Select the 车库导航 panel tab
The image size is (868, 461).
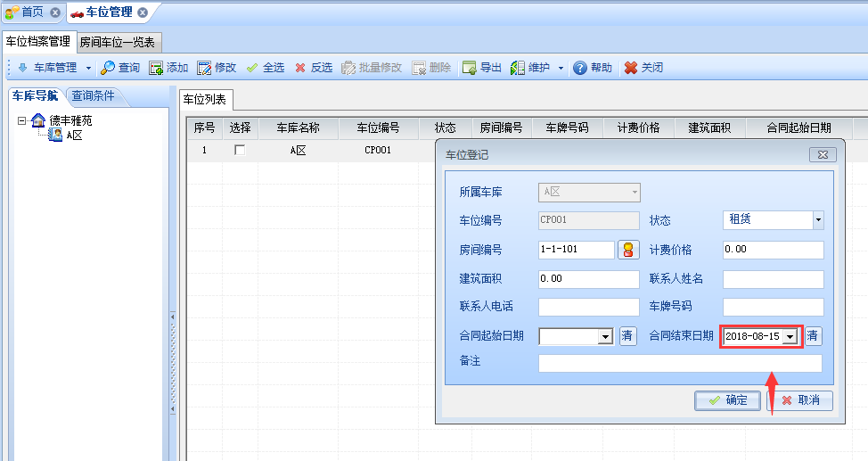tap(35, 96)
